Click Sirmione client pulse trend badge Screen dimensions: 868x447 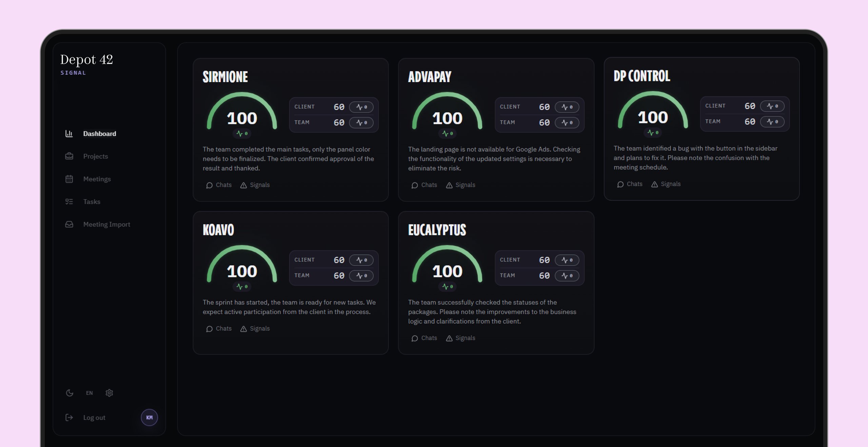coord(361,107)
